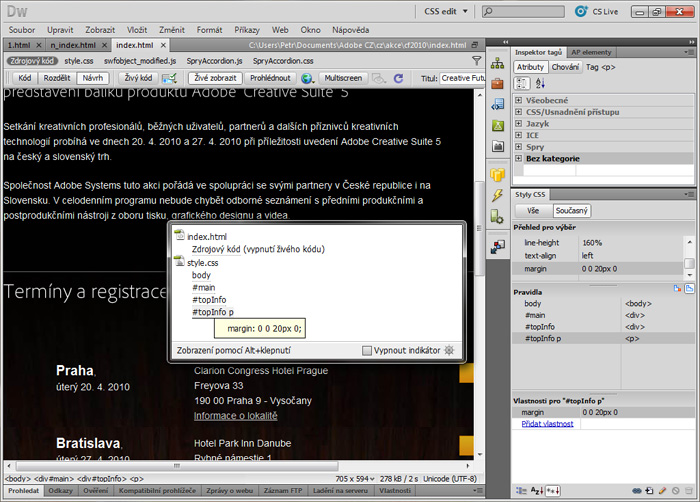Show category view in the Tag Inspector
The width and height of the screenshot is (700, 502).
click(521, 83)
